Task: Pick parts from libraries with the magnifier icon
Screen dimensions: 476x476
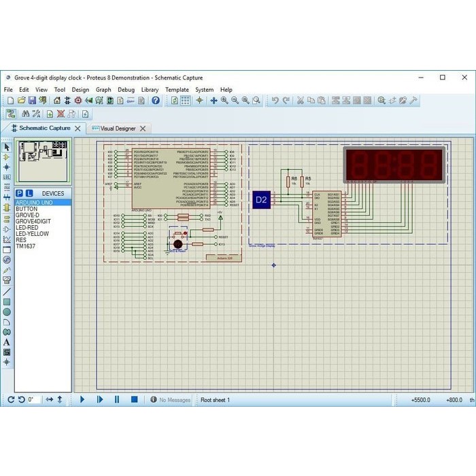Action: pos(381,101)
